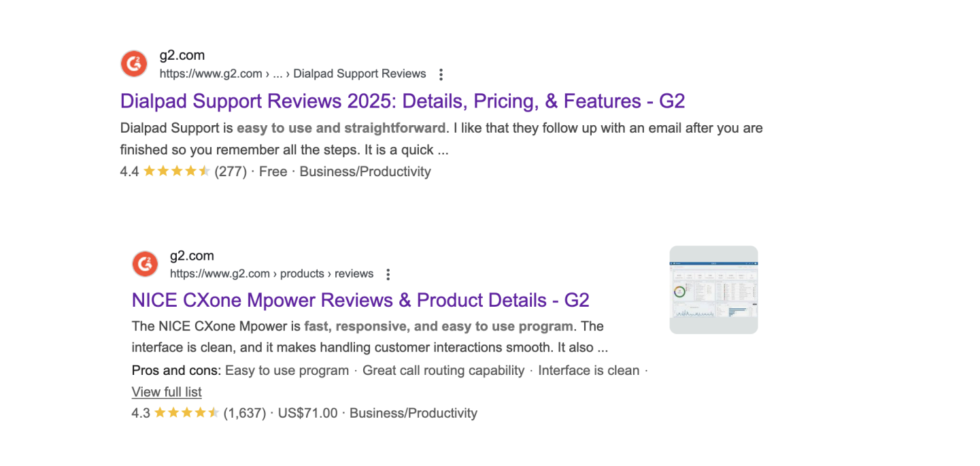Click the star rating of the Dialpad result
This screenshot has width=980, height=466.
tap(177, 171)
